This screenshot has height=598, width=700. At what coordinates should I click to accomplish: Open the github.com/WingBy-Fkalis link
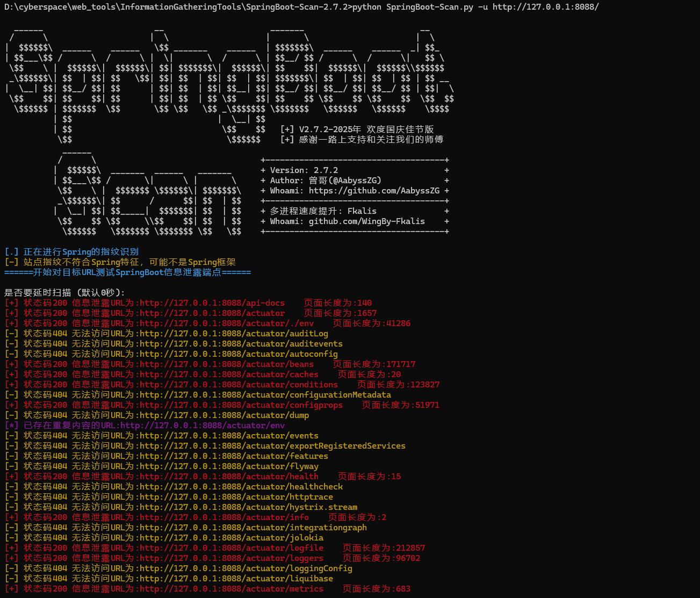(x=366, y=221)
